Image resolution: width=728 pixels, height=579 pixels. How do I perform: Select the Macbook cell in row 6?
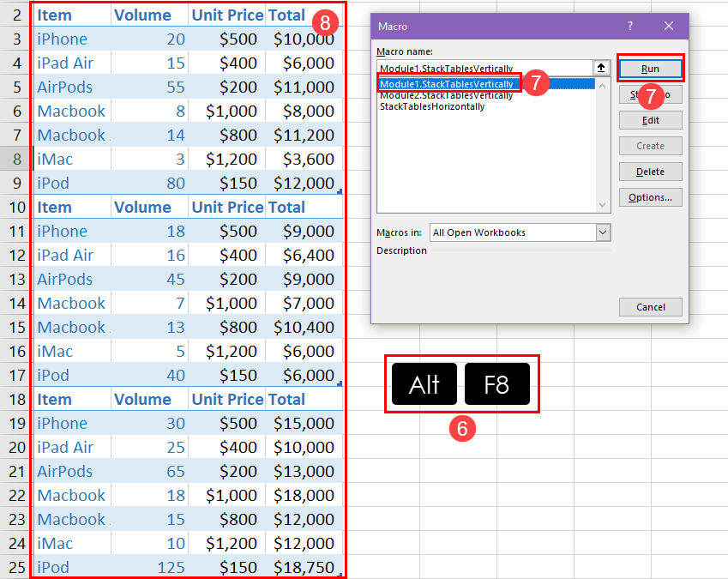(72, 111)
